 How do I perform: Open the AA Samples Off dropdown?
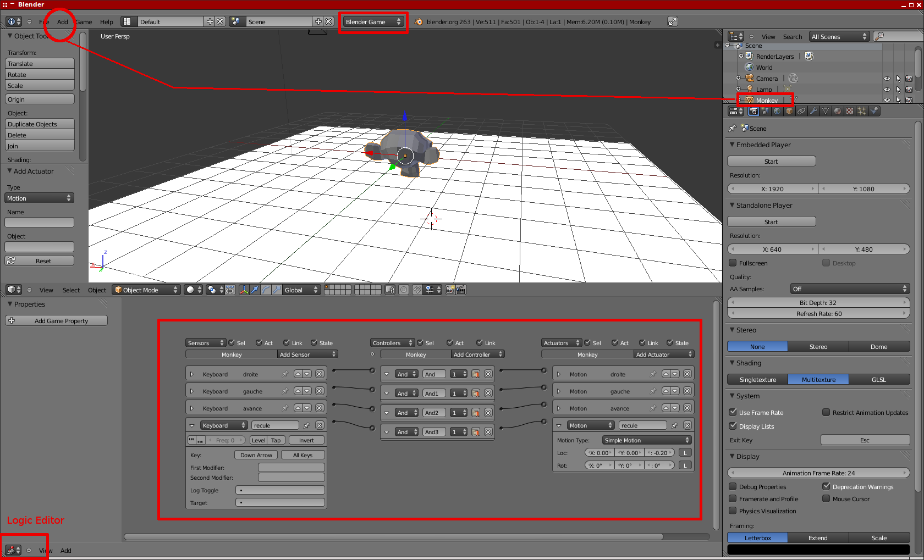pos(850,289)
